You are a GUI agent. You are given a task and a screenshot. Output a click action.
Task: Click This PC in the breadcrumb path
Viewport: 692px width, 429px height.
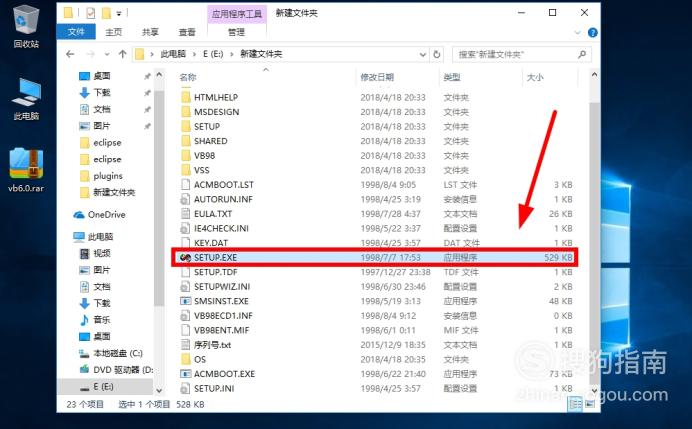pos(173,54)
